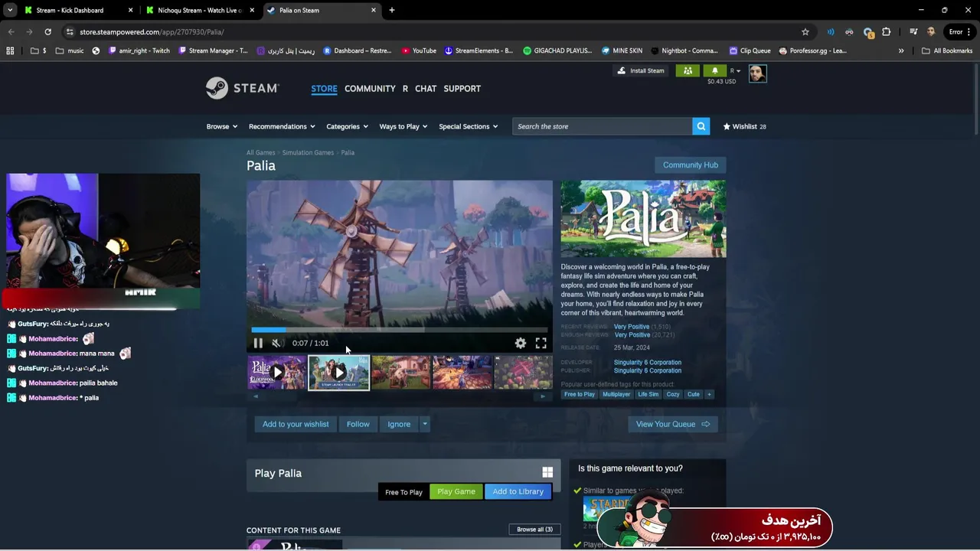
Task: Open the Wishlist link
Action: (x=744, y=126)
